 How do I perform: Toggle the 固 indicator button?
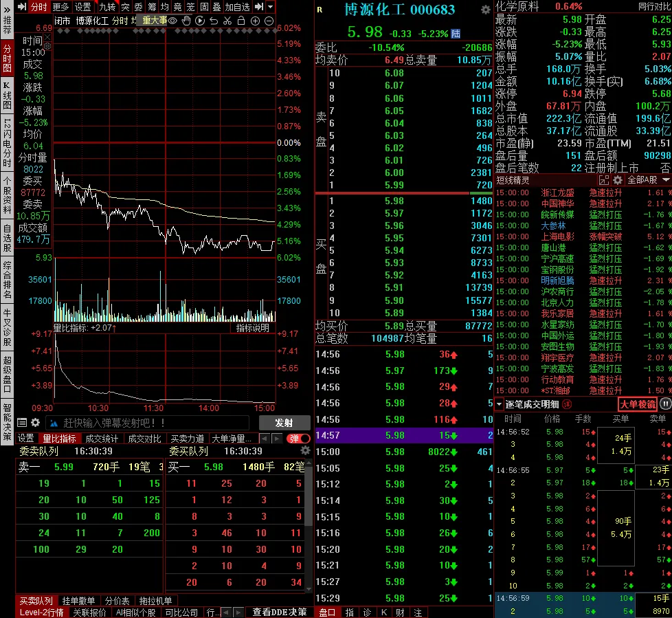204,7
